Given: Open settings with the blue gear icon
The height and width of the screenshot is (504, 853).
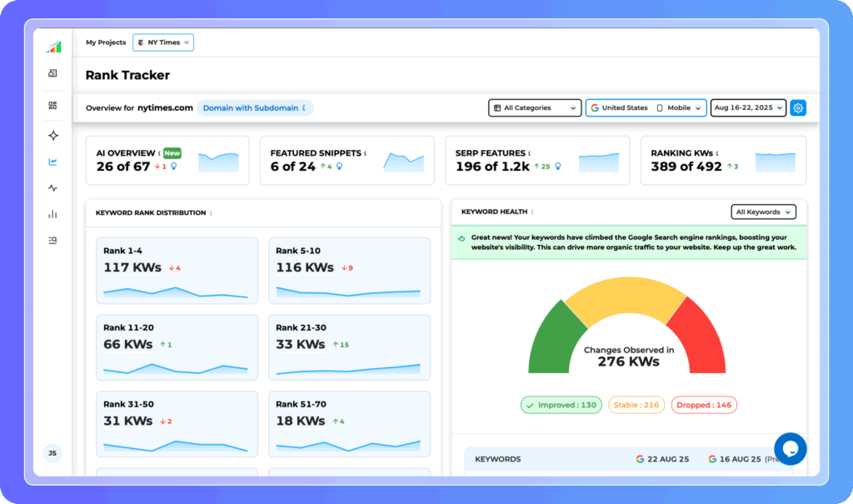Looking at the screenshot, I should pos(798,108).
